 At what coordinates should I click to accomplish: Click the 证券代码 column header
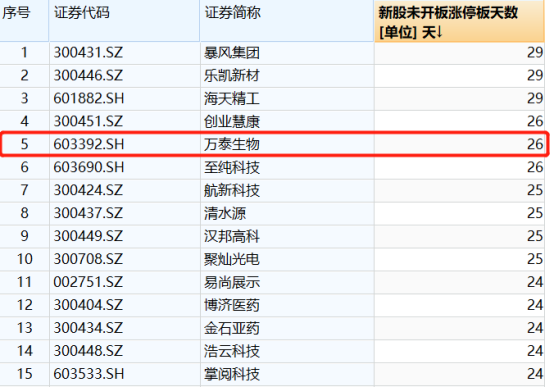pos(124,20)
